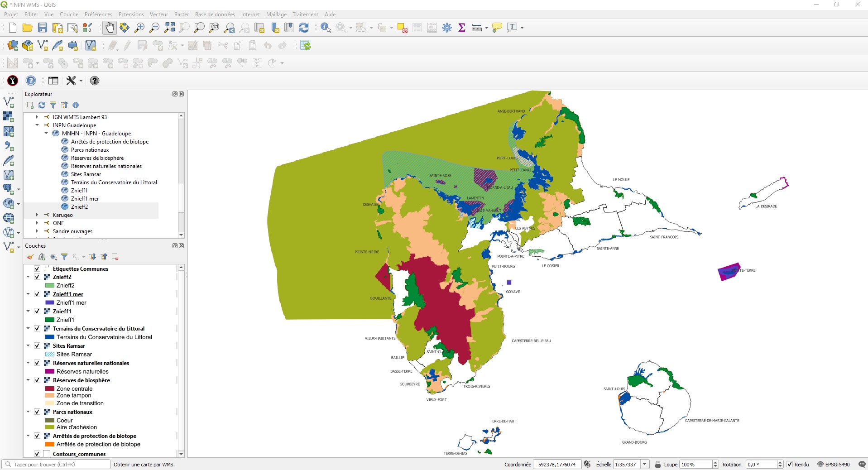Screen dimensions: 868x470
Task: Click the Zoom In magnifier tool
Action: 139,28
